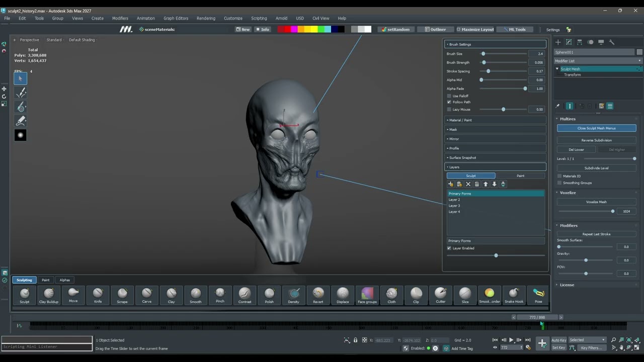The image size is (644, 362).
Task: Click the Face groups brush icon
Action: pos(367,296)
